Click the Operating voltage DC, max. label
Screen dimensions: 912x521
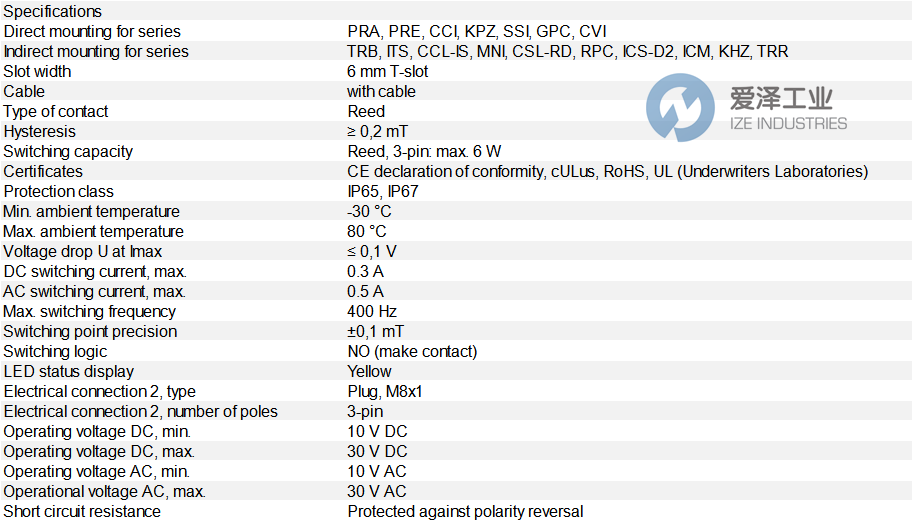[x=98, y=451]
